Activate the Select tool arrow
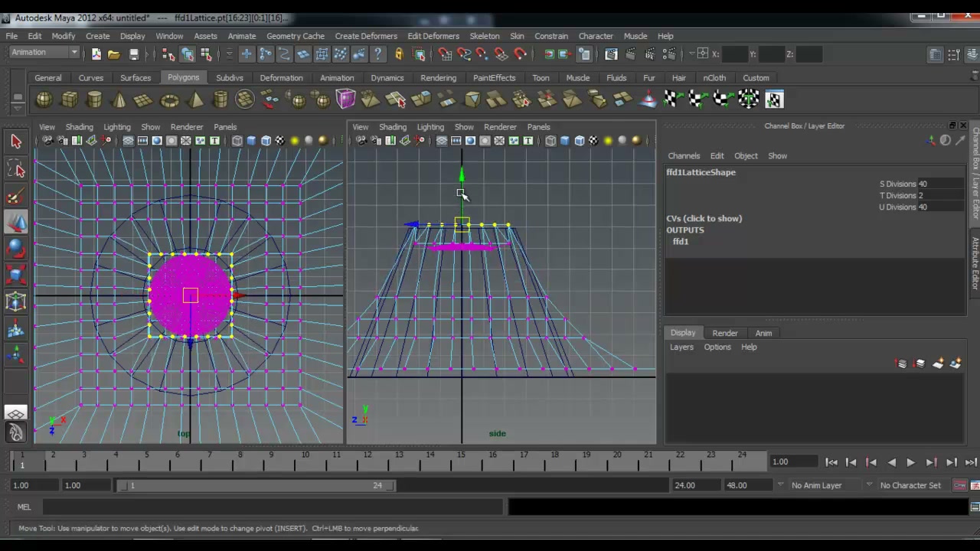Image resolution: width=980 pixels, height=551 pixels. coord(16,142)
